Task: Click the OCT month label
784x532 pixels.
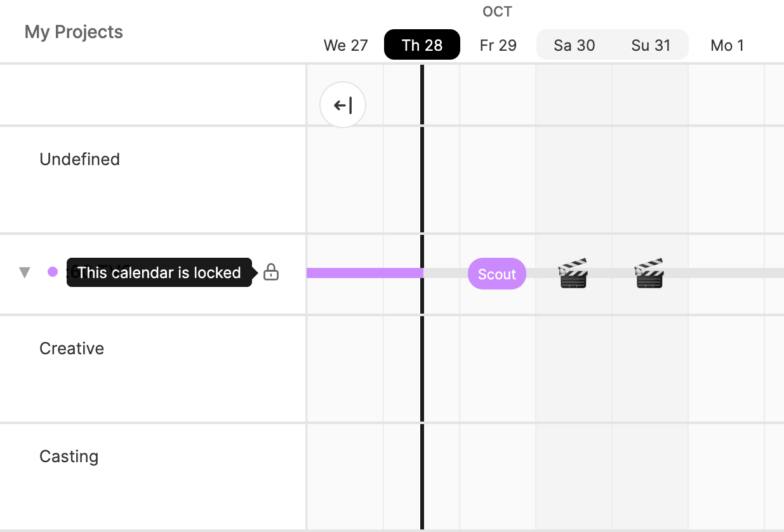Action: click(497, 11)
